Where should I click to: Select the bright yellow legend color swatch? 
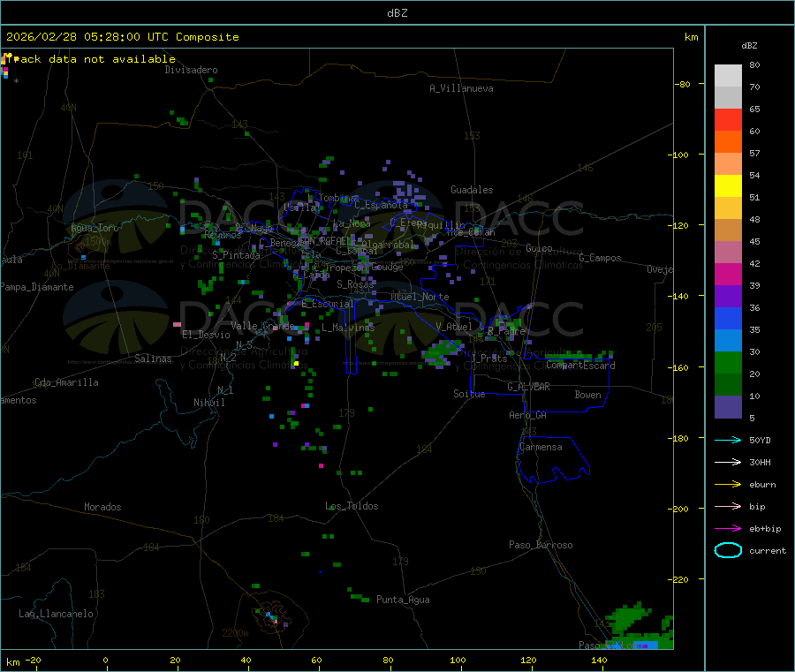728,186
